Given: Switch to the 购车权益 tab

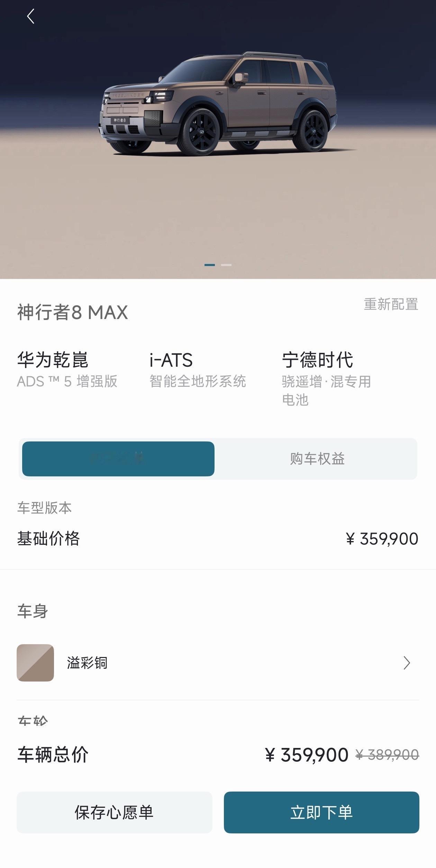Looking at the screenshot, I should [x=317, y=459].
